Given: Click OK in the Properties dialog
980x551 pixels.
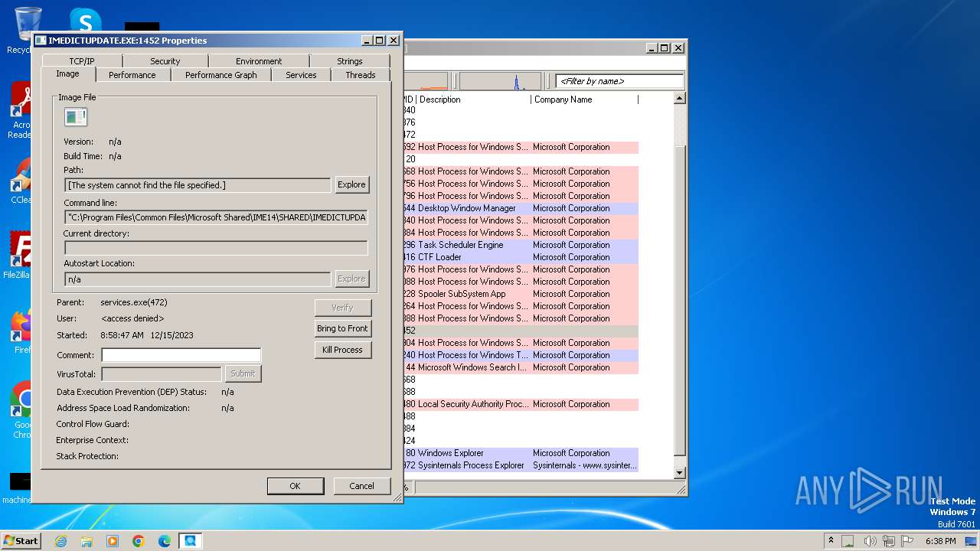Looking at the screenshot, I should 295,486.
